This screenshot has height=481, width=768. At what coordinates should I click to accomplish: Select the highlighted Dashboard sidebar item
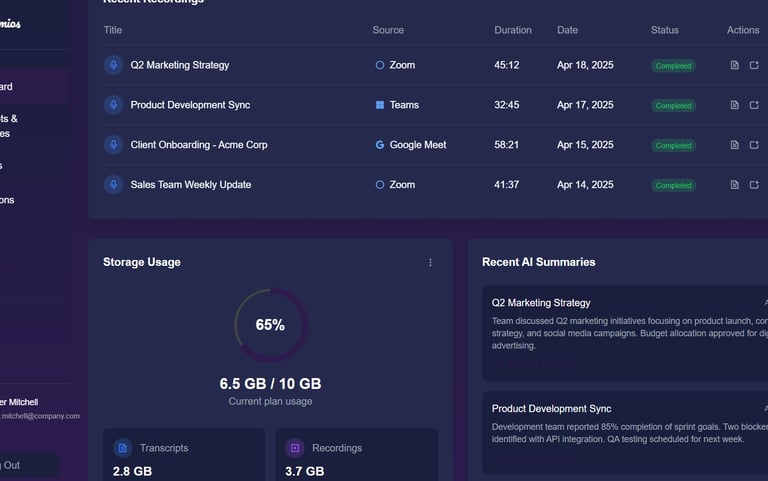[x=30, y=87]
